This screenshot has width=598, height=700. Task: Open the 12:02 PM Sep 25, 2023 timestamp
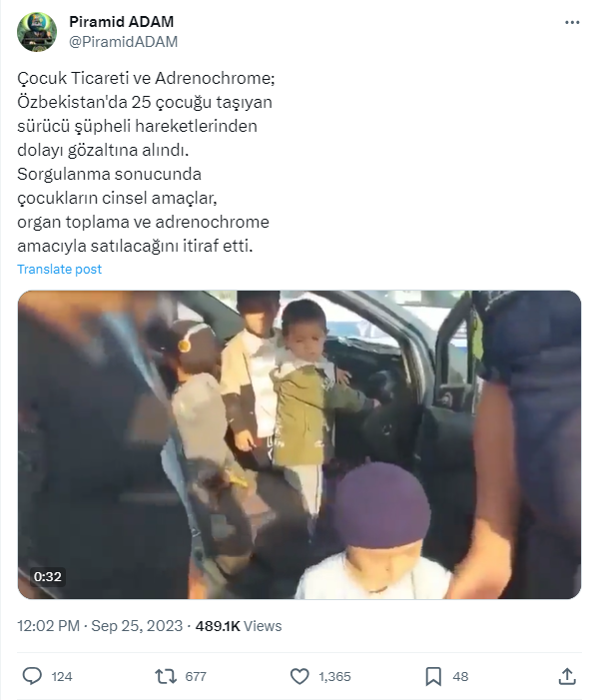coord(100,626)
